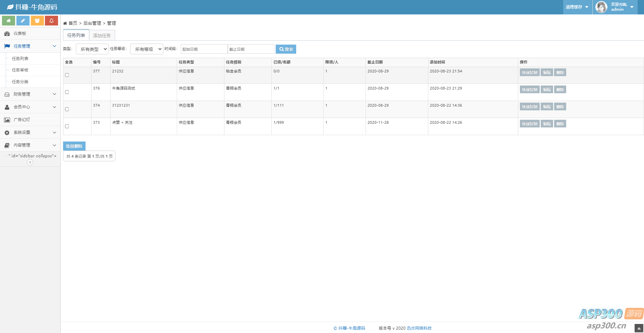This screenshot has height=333, width=644.
Task: Click the admin avatar picture
Action: (601, 7)
